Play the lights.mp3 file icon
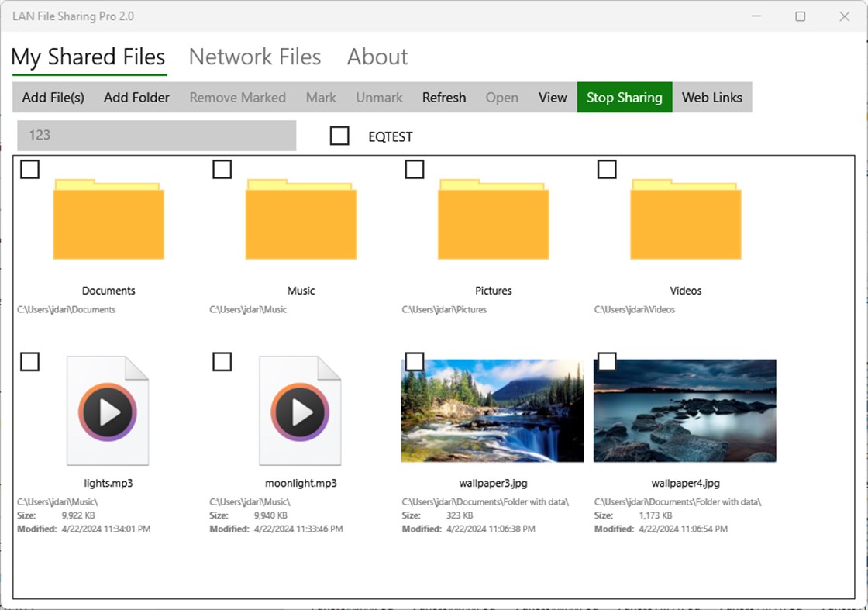This screenshot has height=610, width=868. 108,409
